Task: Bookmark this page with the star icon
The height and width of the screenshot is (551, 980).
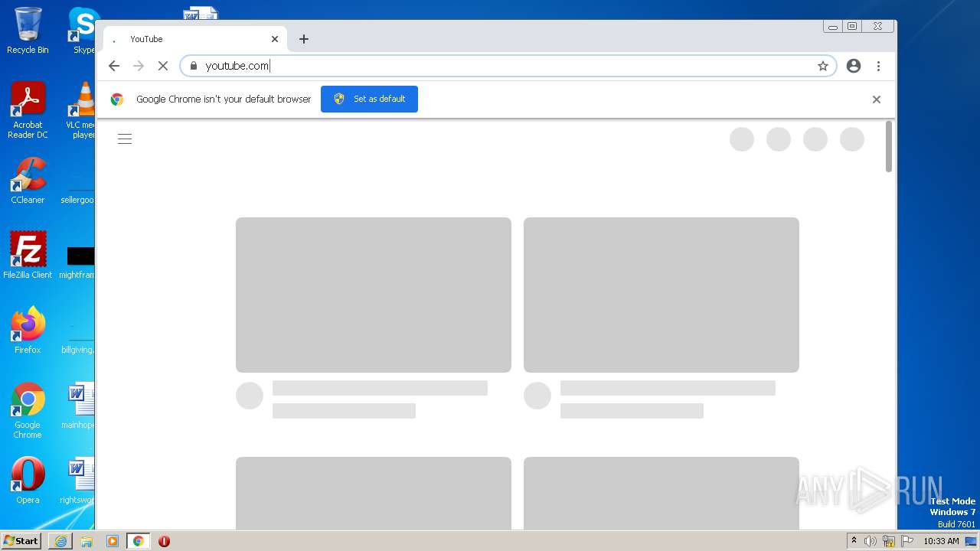Action: click(823, 66)
